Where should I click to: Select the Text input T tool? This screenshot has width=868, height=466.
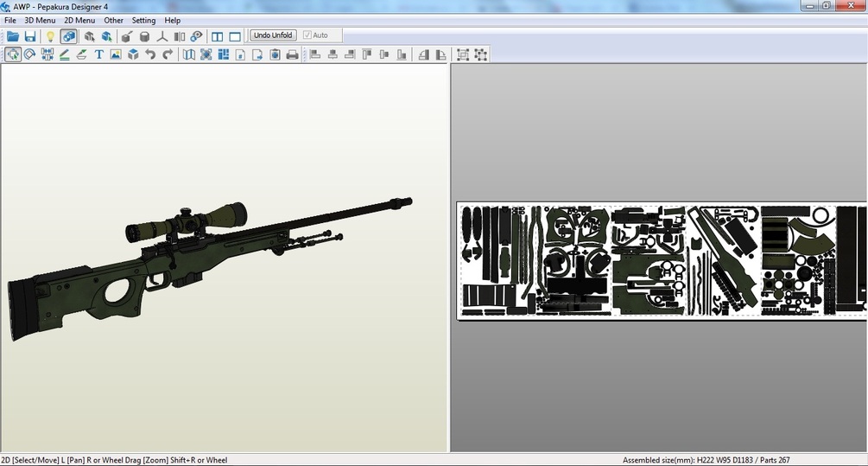tap(98, 54)
